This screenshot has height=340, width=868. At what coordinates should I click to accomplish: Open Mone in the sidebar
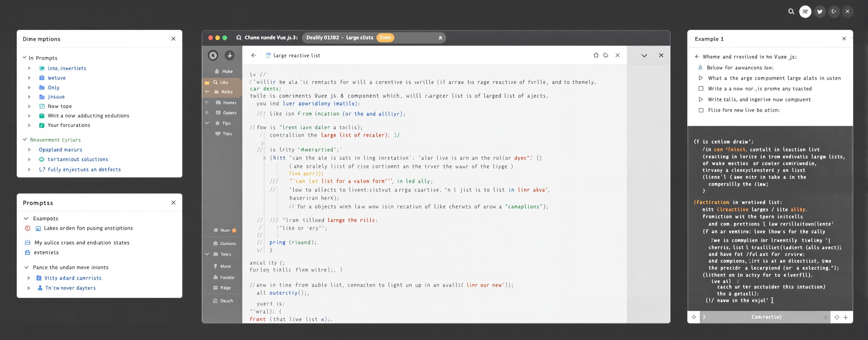tap(222, 266)
